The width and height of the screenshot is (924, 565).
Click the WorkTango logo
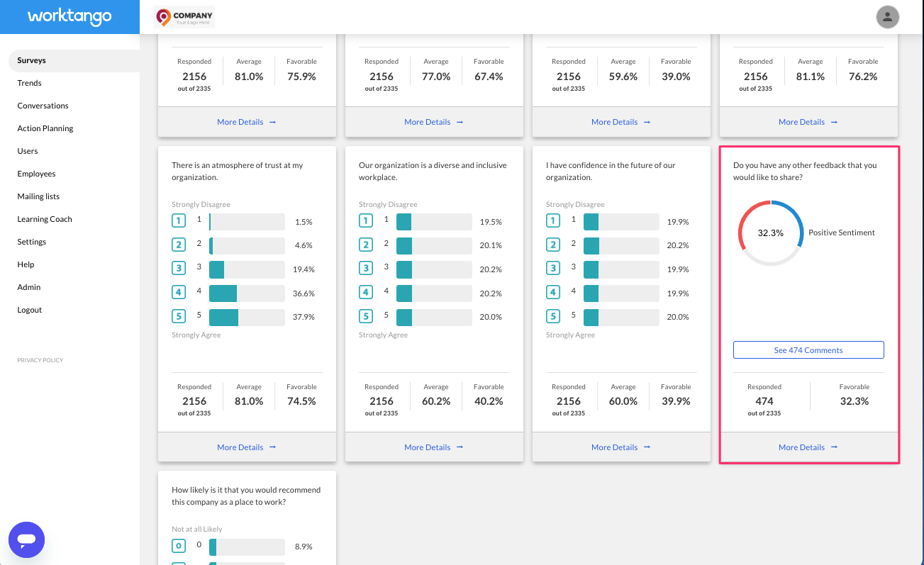click(69, 16)
